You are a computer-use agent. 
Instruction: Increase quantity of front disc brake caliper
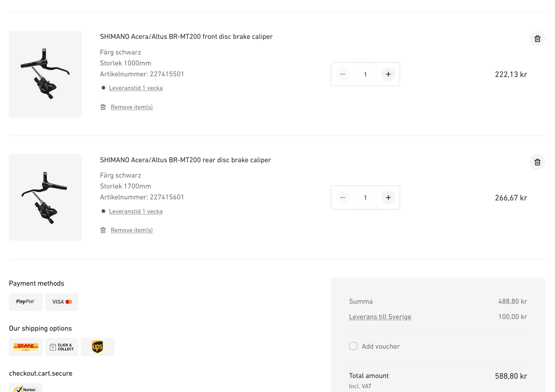tap(388, 74)
